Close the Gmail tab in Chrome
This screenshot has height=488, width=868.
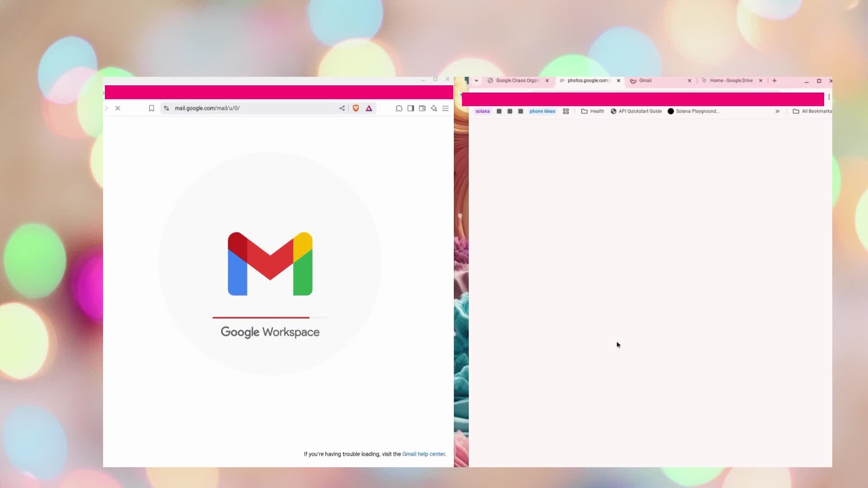(x=689, y=81)
